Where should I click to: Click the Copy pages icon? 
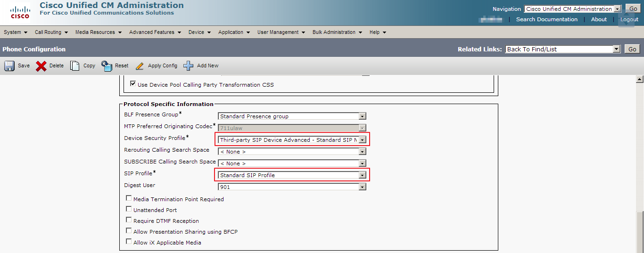tap(74, 65)
